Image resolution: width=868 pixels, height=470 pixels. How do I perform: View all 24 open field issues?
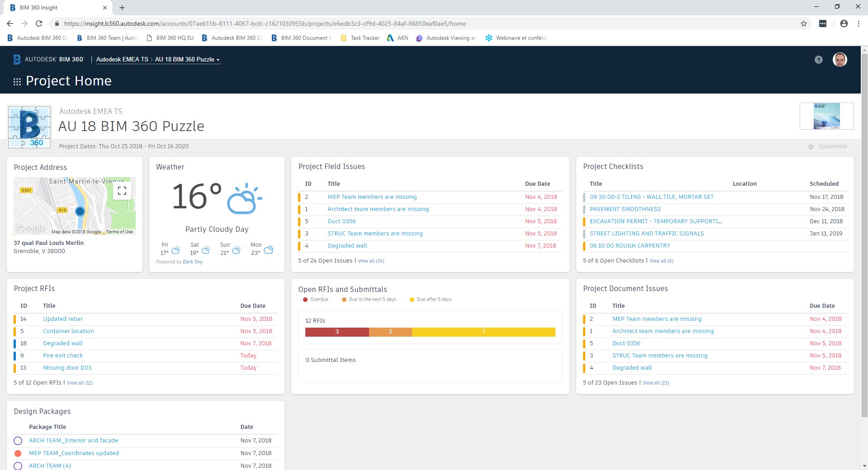[371, 261]
